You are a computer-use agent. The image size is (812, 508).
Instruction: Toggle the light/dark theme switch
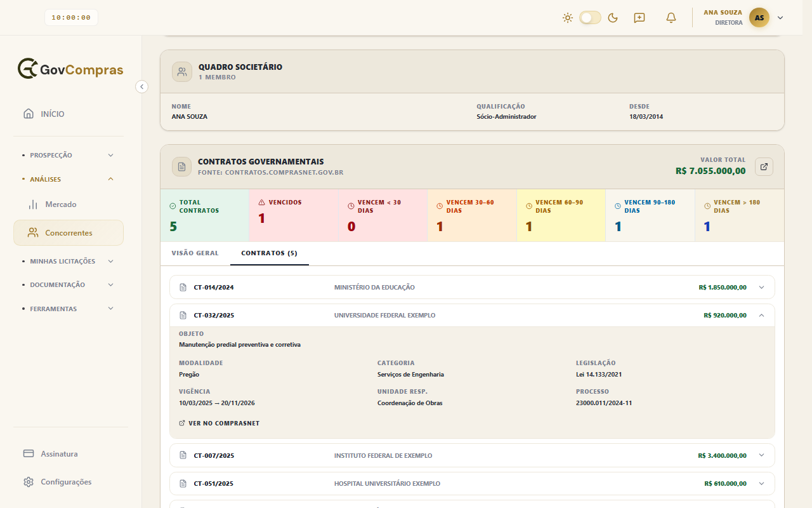point(590,18)
